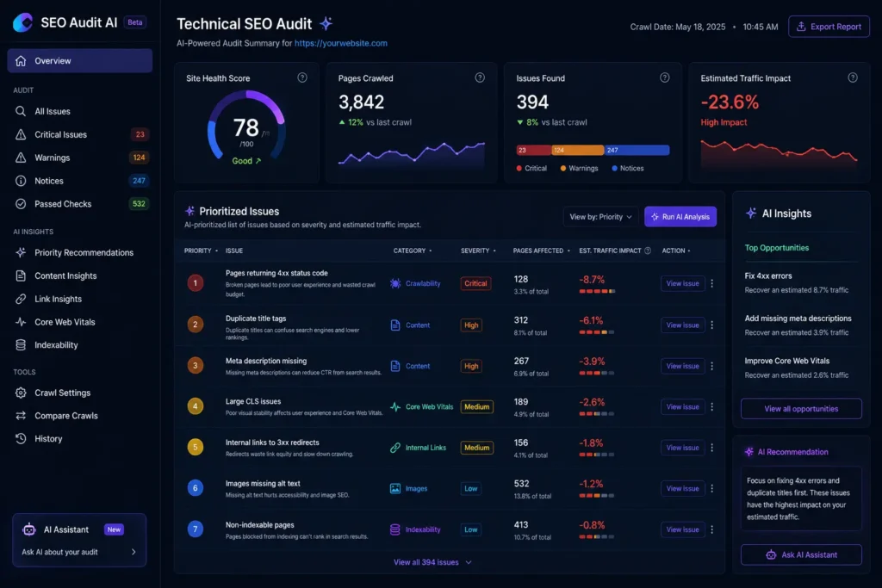
Task: Click the AI Assistant robot icon
Action: pyautogui.click(x=29, y=529)
